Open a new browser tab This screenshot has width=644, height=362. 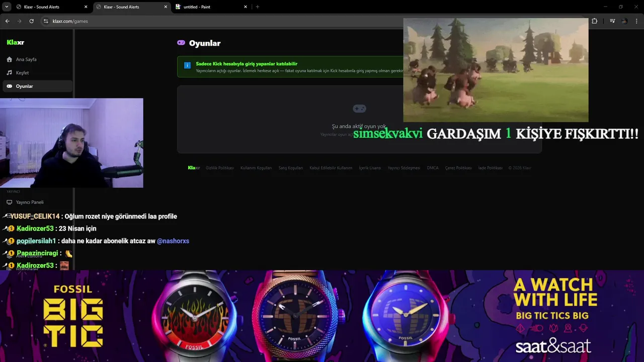[x=258, y=7]
